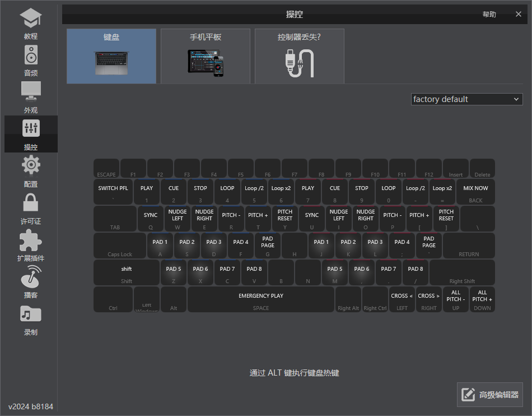Open the 外观 interface settings
532x416 pixels.
click(x=31, y=97)
